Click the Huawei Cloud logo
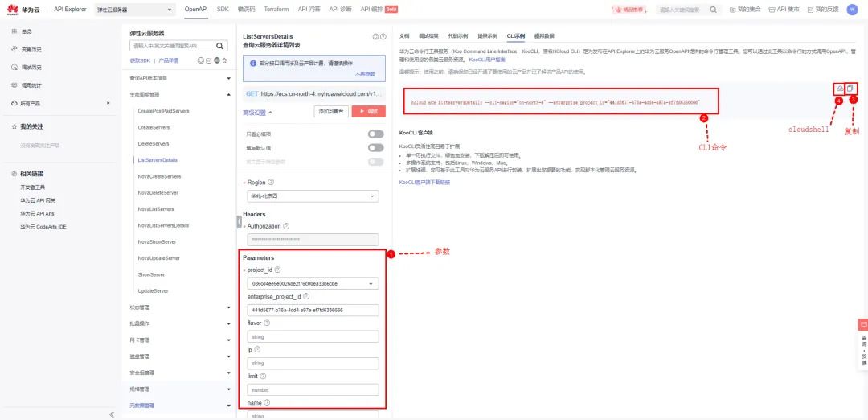The image size is (868, 420). point(23,10)
